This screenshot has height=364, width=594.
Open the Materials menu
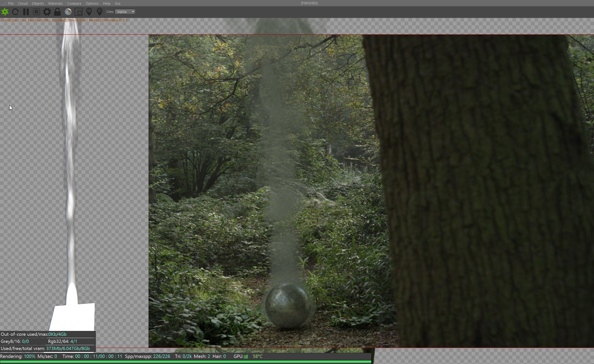click(x=55, y=3)
